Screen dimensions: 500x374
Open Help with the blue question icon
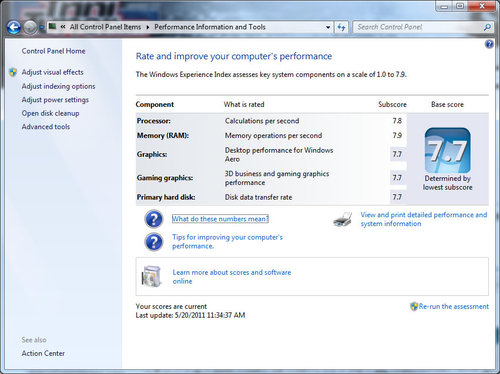pyautogui.click(x=489, y=44)
